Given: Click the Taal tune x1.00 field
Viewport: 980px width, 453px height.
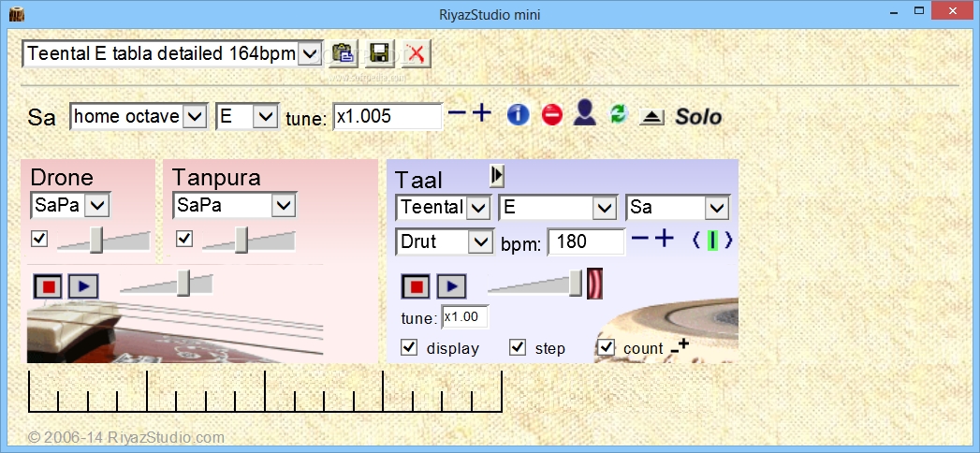Looking at the screenshot, I should point(465,316).
